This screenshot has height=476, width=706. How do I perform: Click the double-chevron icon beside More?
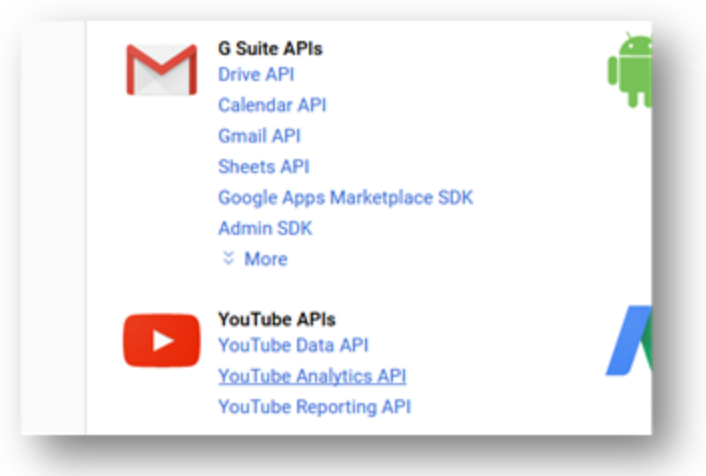click(228, 258)
